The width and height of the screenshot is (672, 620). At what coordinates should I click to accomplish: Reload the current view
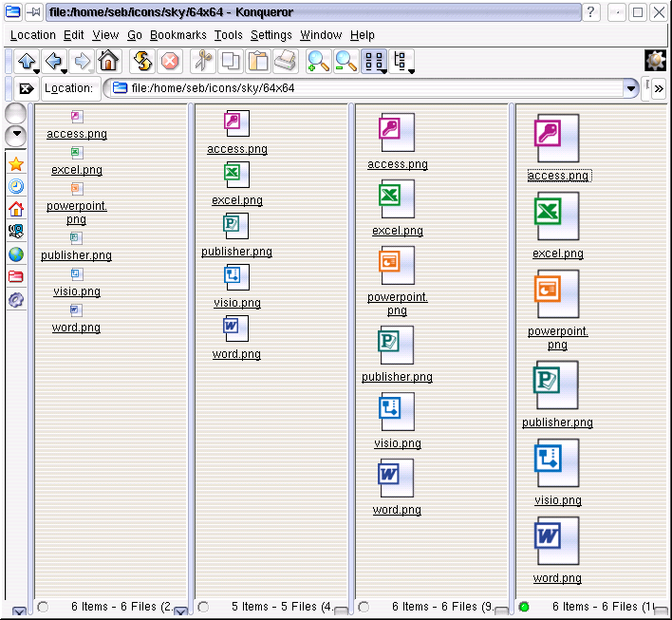[142, 61]
